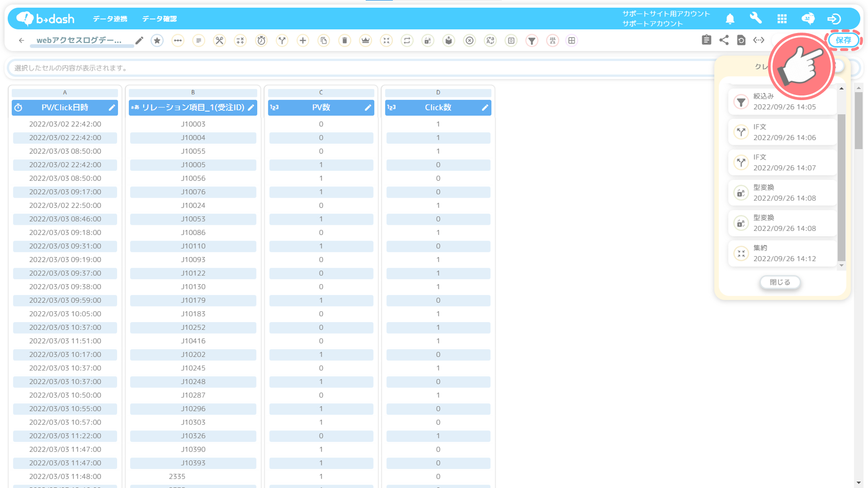Open the apps grid icon
The width and height of the screenshot is (868, 488).
[782, 19]
